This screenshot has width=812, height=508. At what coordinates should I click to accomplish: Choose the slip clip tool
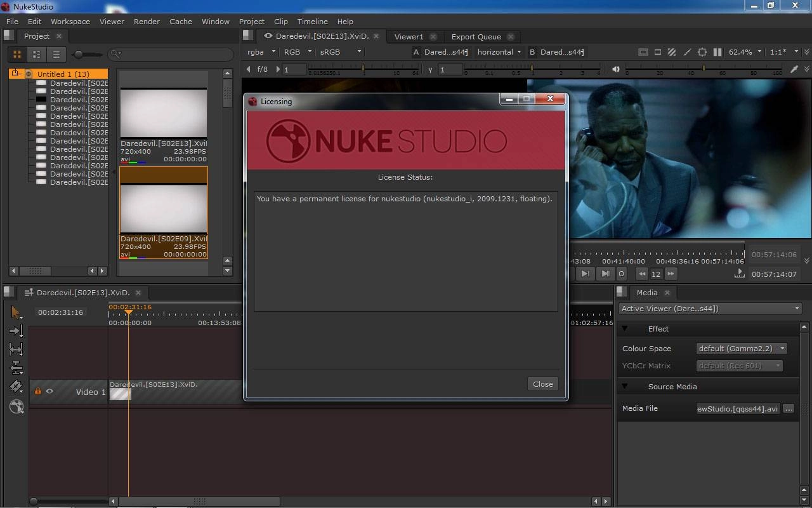(x=16, y=349)
